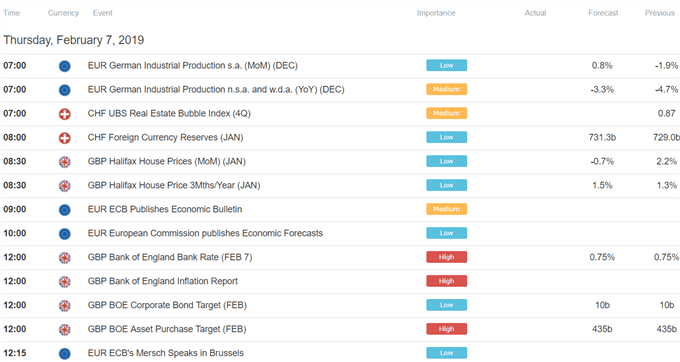Click High badge for BOE Asset Purchase Target
Viewport: 680px width, 362px height.
447,329
